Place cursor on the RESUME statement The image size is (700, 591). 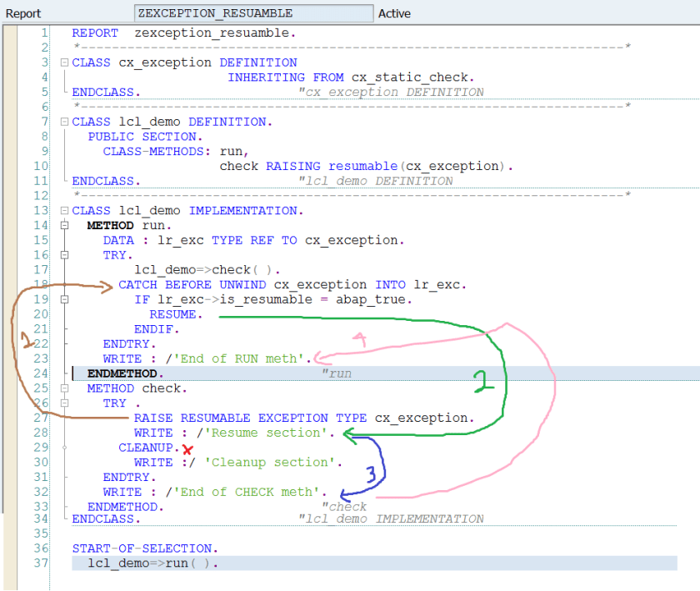click(x=175, y=314)
